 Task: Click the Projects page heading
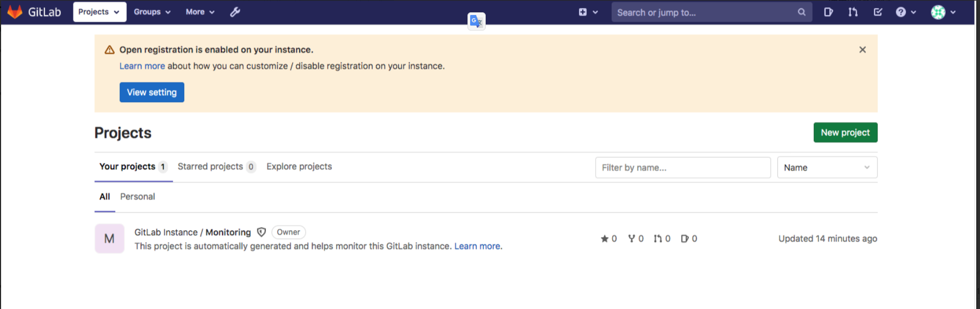(123, 133)
